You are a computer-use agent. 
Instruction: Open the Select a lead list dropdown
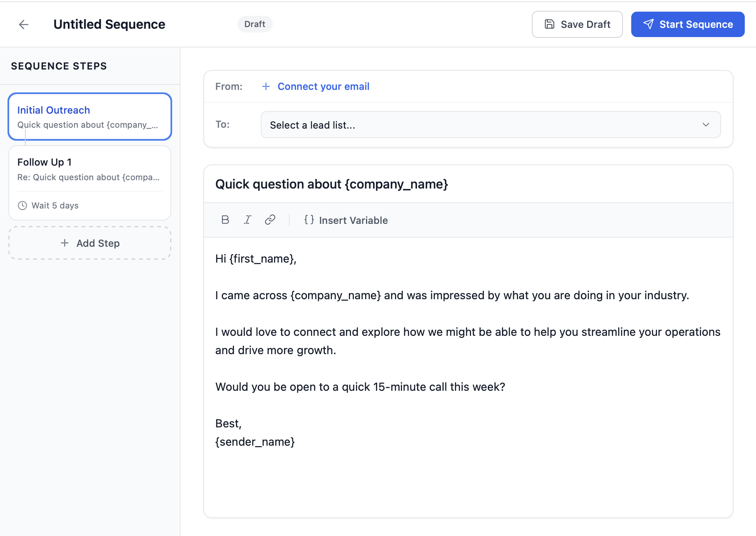pos(491,124)
